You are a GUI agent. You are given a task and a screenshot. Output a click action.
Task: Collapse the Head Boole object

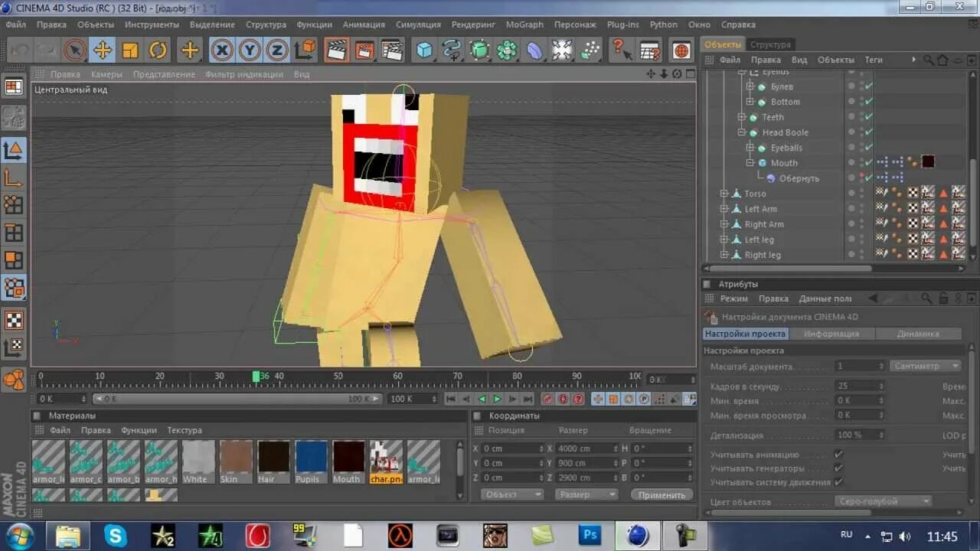pyautogui.click(x=742, y=132)
